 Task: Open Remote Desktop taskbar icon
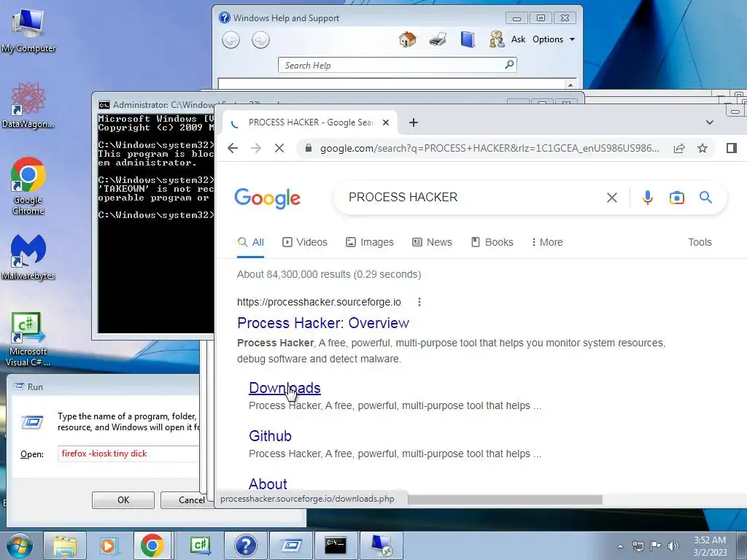click(x=381, y=545)
